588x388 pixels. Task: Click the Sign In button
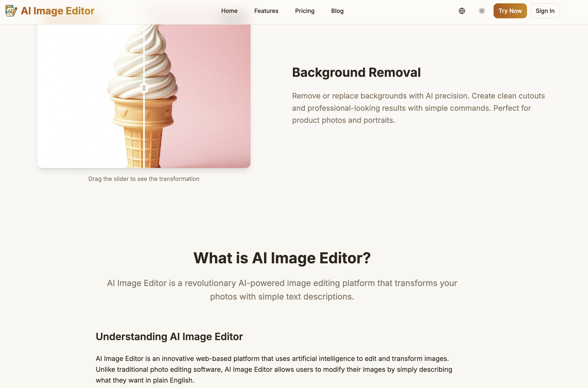545,11
